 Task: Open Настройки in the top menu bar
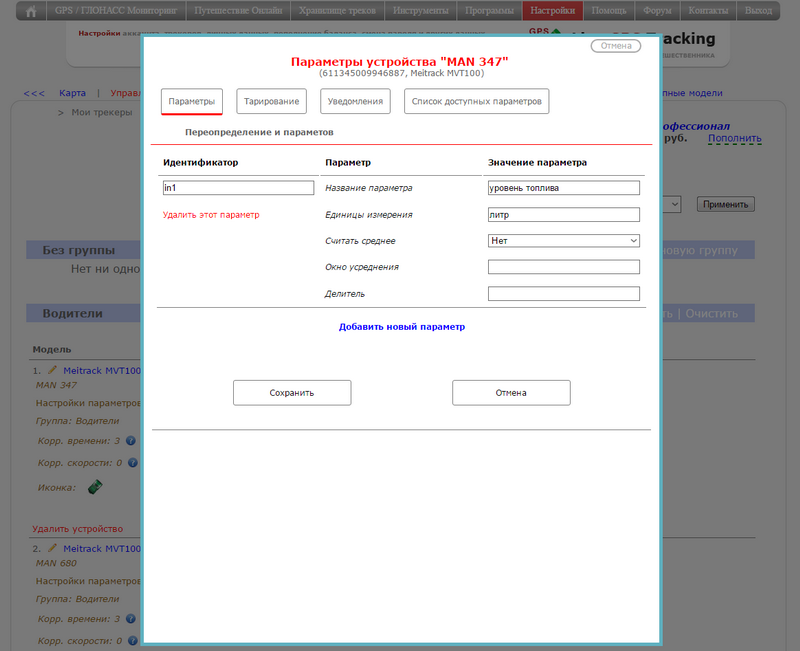pyautogui.click(x=552, y=11)
